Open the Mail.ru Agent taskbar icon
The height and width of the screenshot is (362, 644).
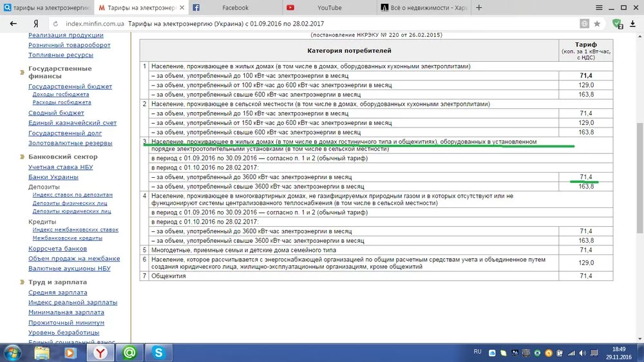130,353
